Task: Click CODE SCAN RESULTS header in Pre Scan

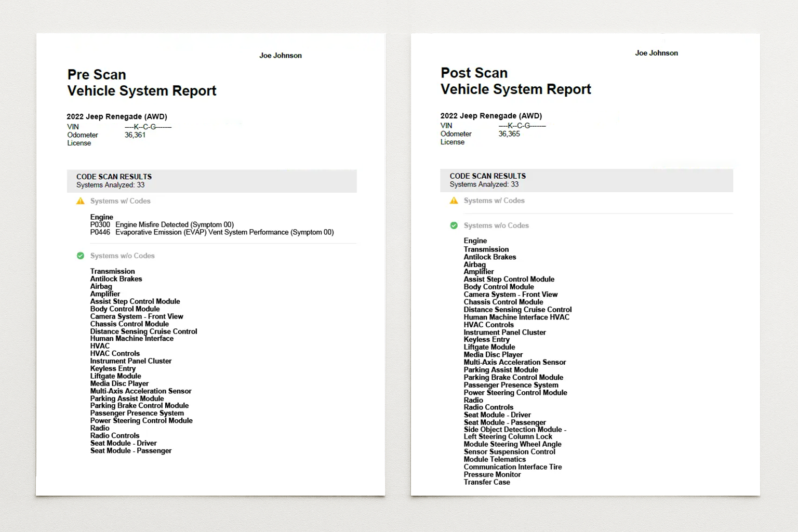Action: (114, 177)
